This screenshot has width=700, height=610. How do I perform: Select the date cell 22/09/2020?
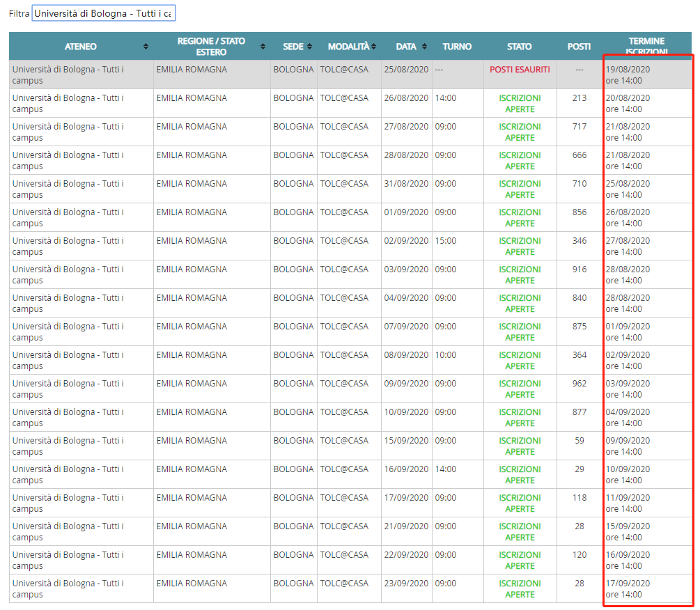click(406, 555)
